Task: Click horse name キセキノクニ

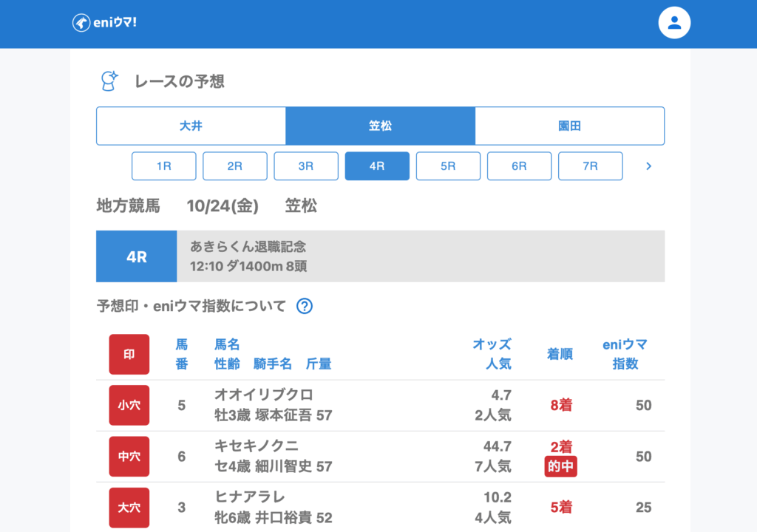Action: [256, 446]
